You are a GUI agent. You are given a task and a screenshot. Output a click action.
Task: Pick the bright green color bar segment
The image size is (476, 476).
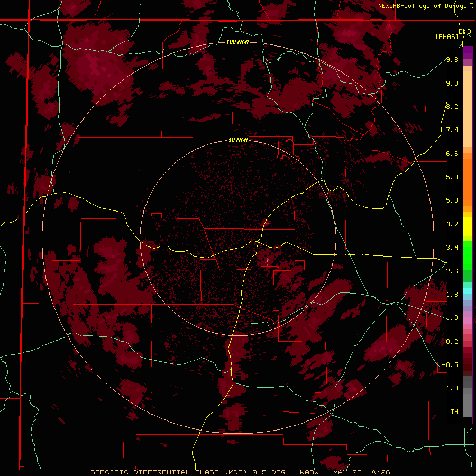[x=467, y=255]
